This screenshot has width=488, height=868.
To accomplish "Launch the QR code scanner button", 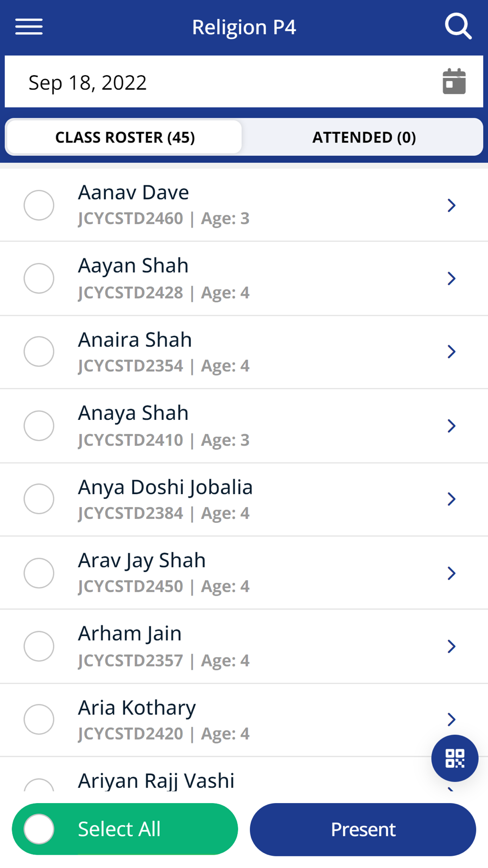I will (454, 758).
